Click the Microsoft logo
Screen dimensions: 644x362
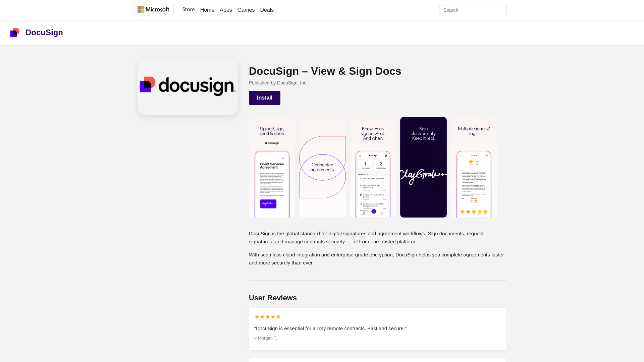pos(153,9)
